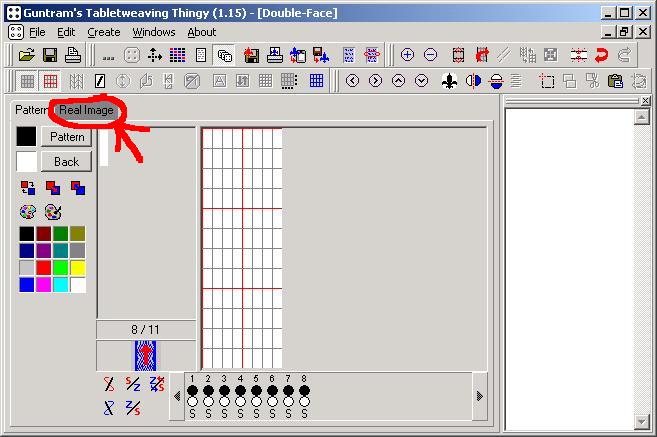
Task: Click the white back color preview box
Action: 26,162
